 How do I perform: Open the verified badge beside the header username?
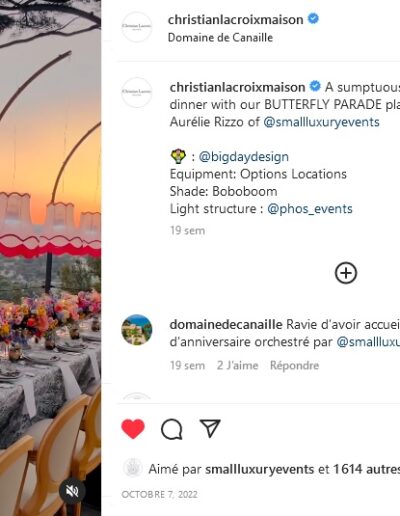[313, 19]
